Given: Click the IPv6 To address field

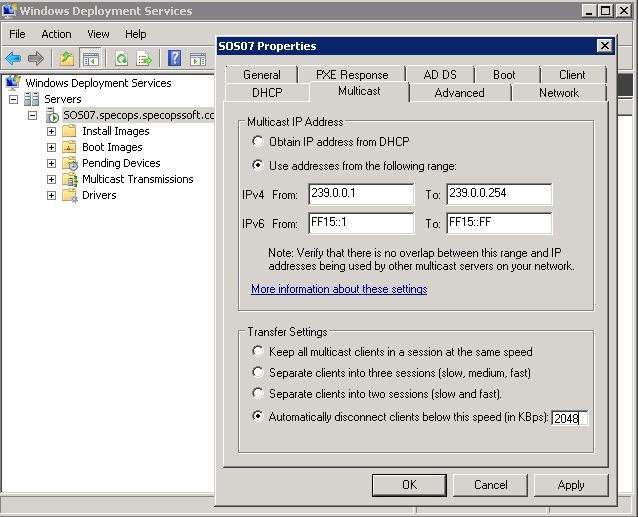Looking at the screenshot, I should (499, 223).
